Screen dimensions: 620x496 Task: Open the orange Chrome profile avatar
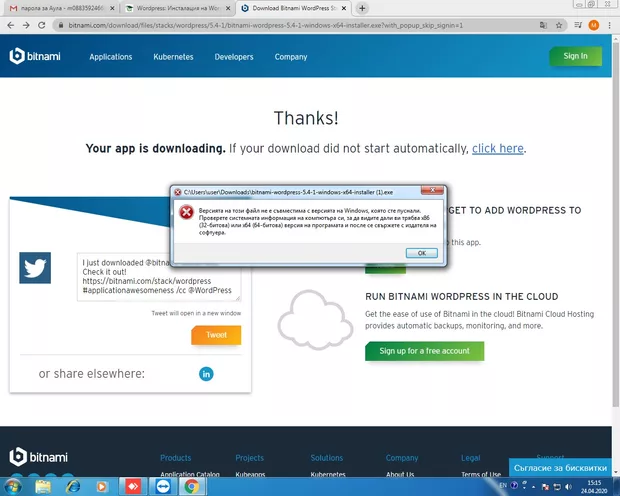(x=594, y=25)
